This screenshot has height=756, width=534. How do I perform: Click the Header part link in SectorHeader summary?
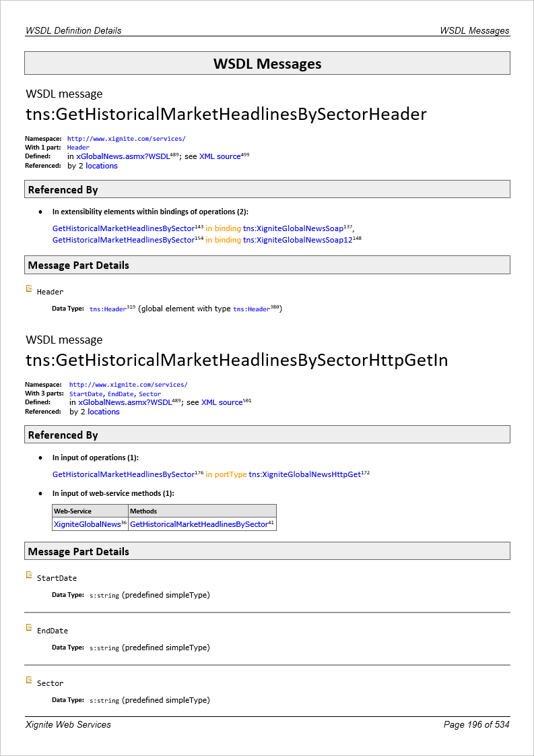pos(78,148)
